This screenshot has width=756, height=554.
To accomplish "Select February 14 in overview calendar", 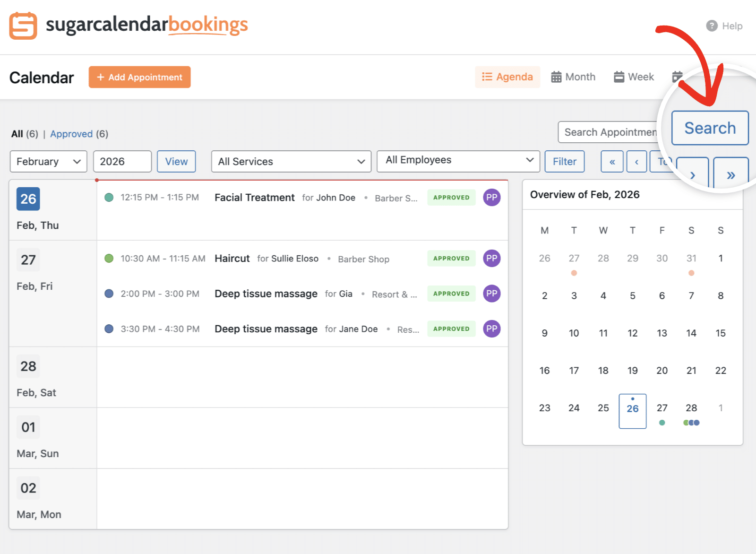I will pyautogui.click(x=691, y=333).
